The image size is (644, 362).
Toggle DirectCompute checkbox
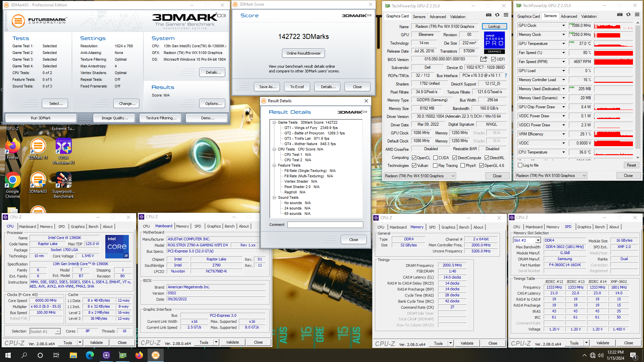point(454,158)
